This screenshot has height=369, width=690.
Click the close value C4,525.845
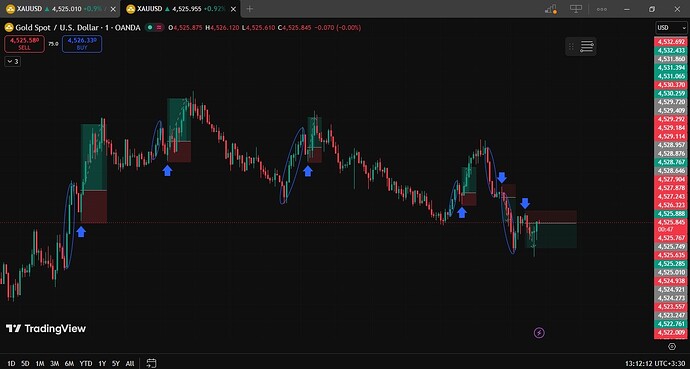294,28
